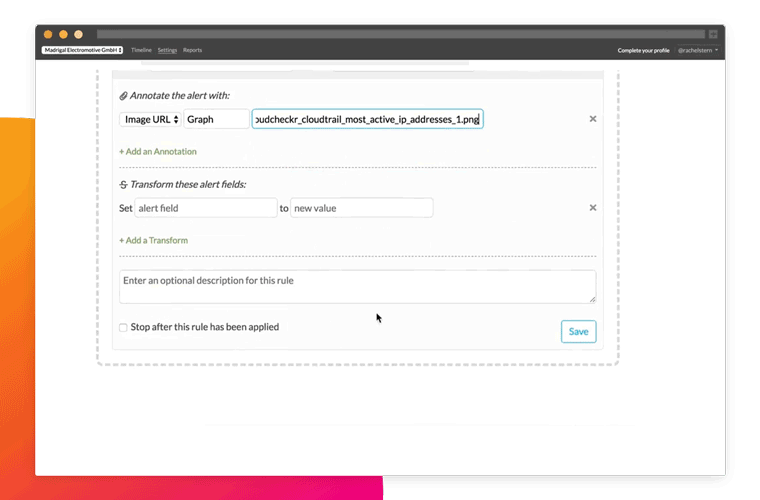
Task: Remove the Graph annotation row
Action: (592, 119)
